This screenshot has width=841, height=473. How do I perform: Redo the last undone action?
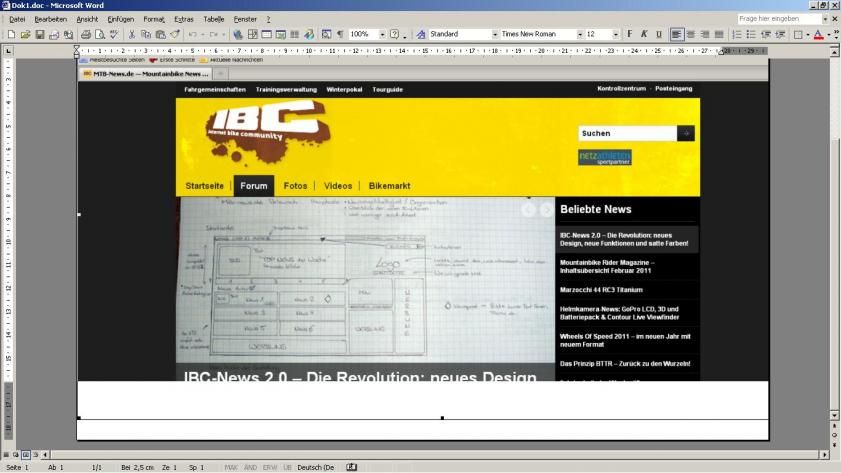[213, 34]
